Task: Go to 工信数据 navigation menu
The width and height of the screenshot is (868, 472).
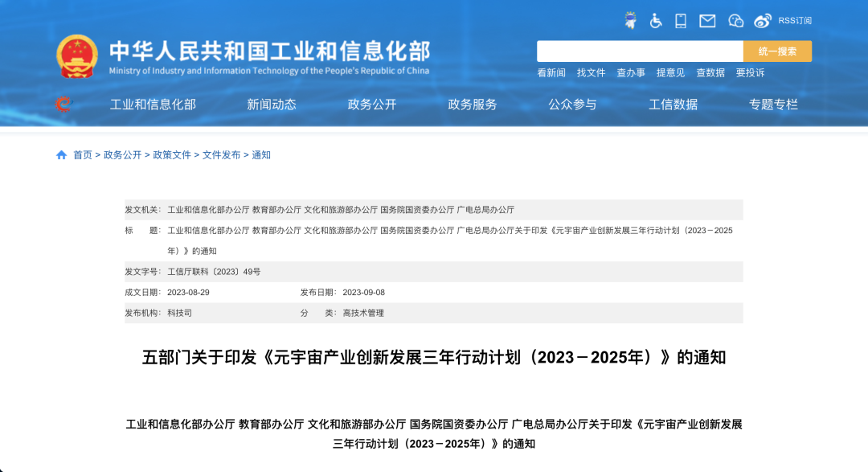Action: click(674, 105)
